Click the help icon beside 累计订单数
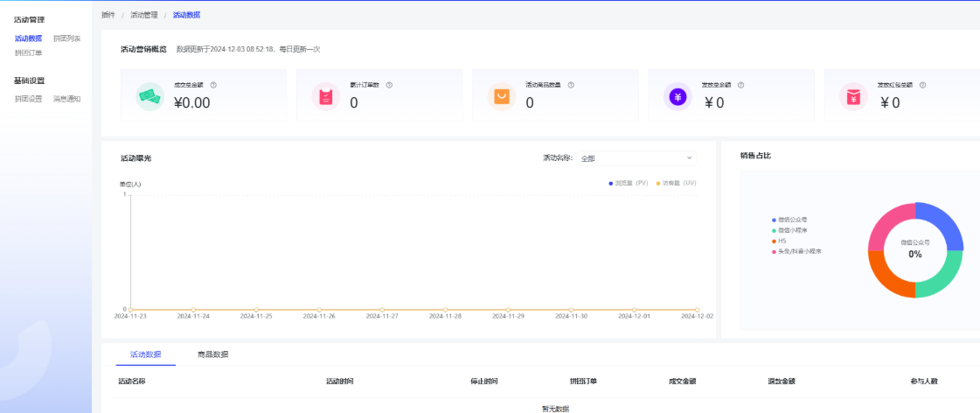Viewport: 980px width, 413px height. coord(389,85)
